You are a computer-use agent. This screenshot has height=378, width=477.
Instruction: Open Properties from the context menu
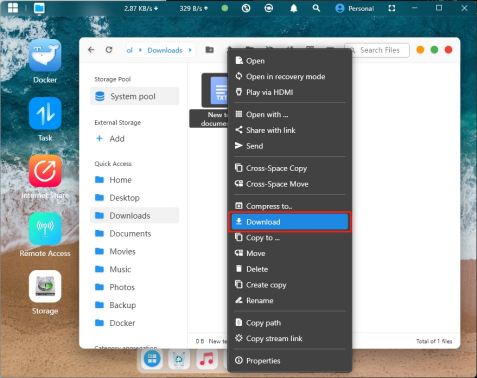coord(289,361)
